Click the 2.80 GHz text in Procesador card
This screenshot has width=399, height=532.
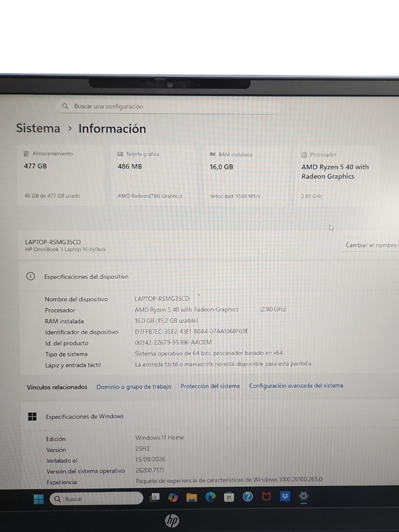click(x=312, y=196)
